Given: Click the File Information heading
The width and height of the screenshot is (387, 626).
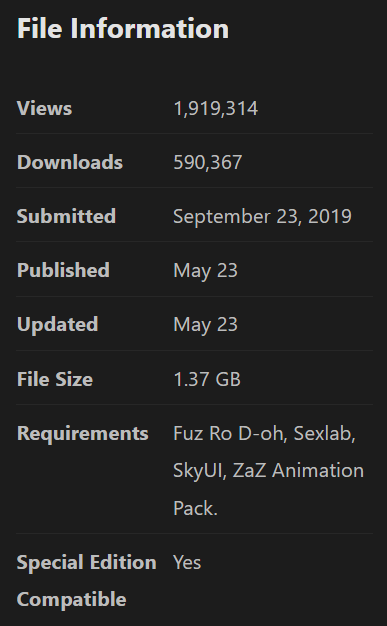Looking at the screenshot, I should pos(123,29).
